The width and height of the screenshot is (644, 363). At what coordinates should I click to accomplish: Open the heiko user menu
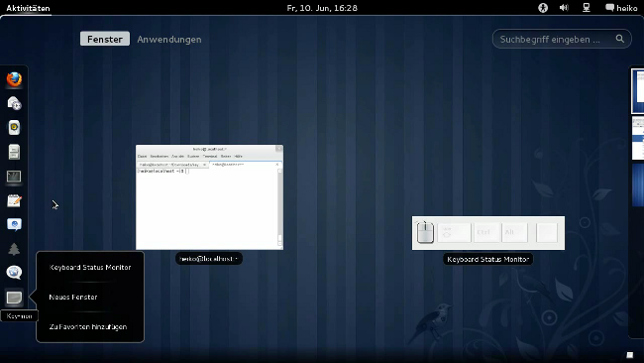[622, 8]
